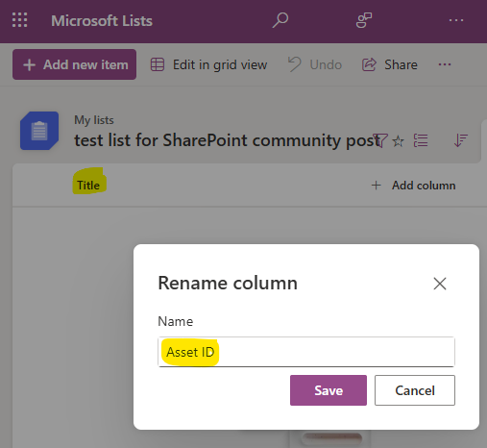Image resolution: width=487 pixels, height=448 pixels.
Task: Select Edit in grid view
Action: [x=208, y=64]
